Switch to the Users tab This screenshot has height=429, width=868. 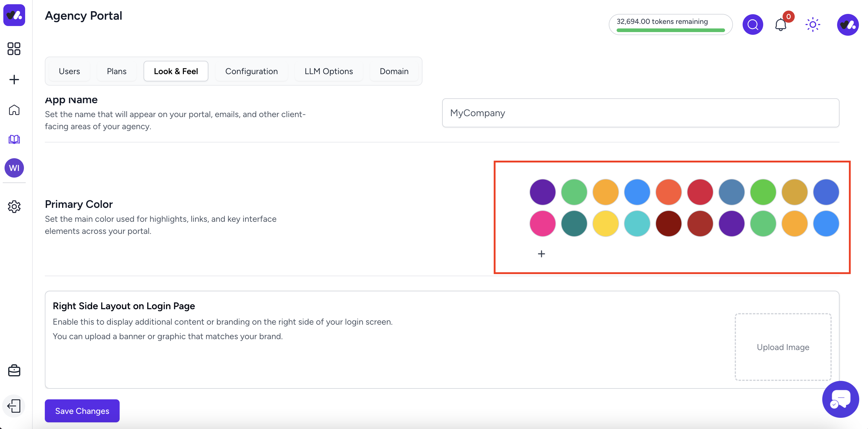69,71
